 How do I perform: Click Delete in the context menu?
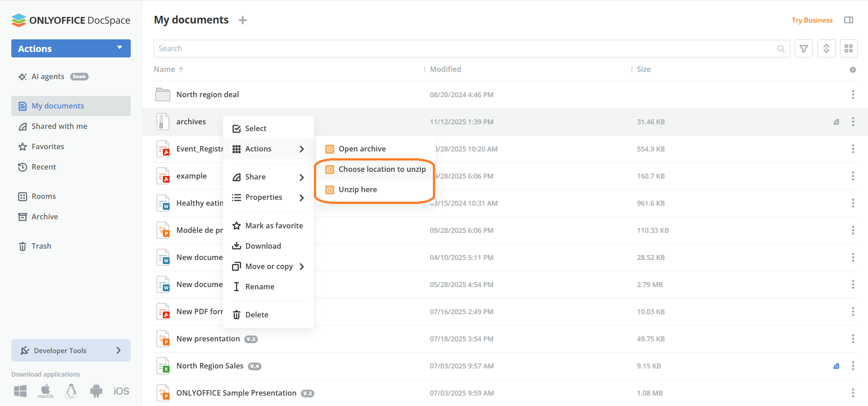[268, 315]
